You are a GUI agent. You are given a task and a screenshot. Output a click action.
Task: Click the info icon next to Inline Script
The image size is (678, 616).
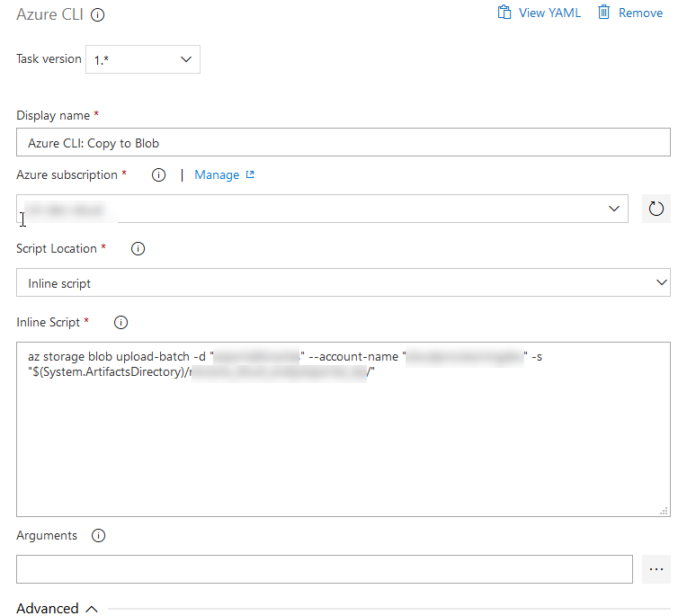[x=121, y=322]
